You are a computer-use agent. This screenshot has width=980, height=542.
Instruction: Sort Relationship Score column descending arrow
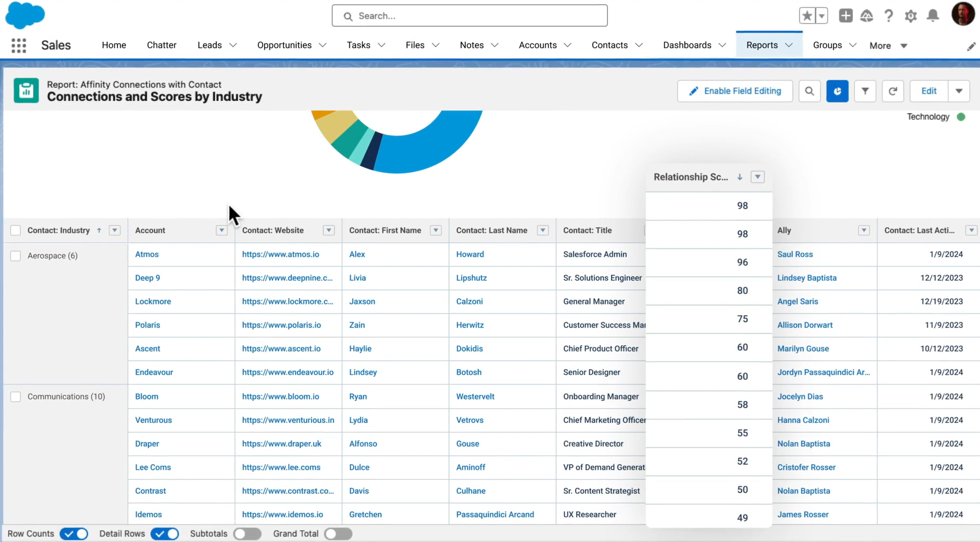[x=740, y=177]
